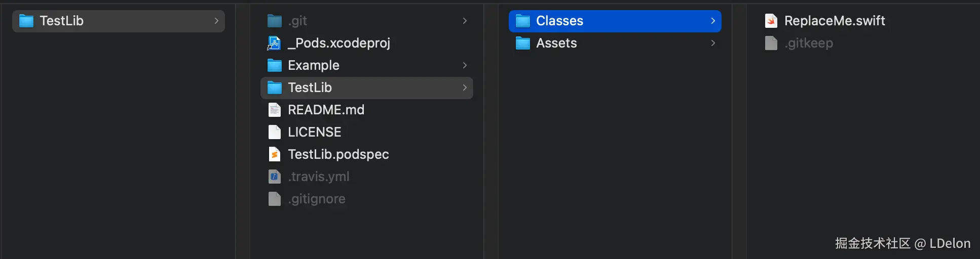980x259 pixels.
Task: Click the .gitkeep file icon
Action: tap(771, 43)
